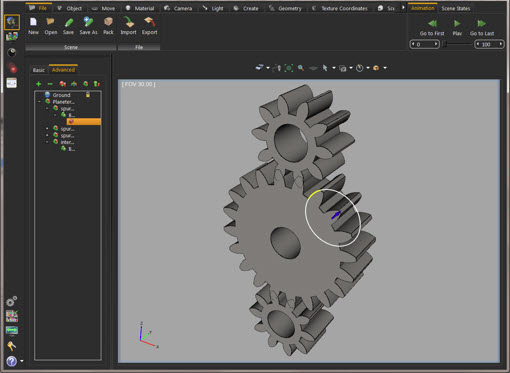Image resolution: width=510 pixels, height=373 pixels.
Task: Click the fourth organizer toolbar icon with arrows
Action: click(74, 84)
